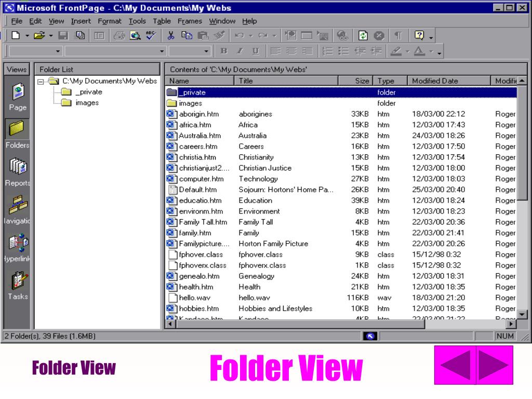The height and width of the screenshot is (399, 532).
Task: Click the Publish Web toolbar icon
Action: click(x=80, y=35)
